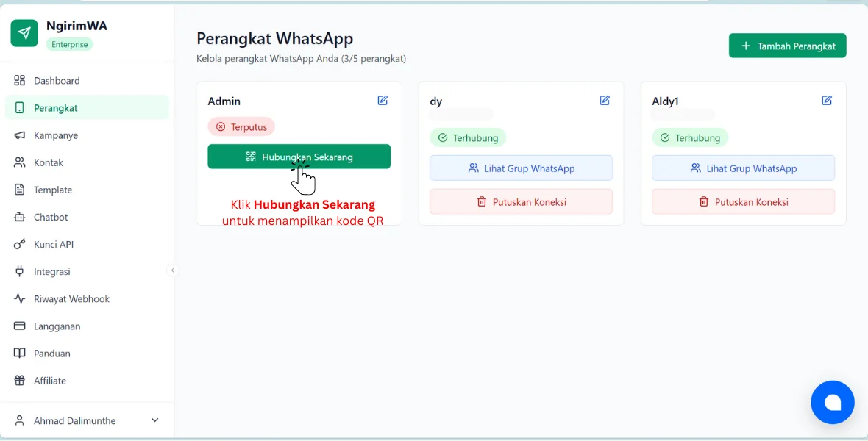Click the Perangkat WhatsApp page heading
Image resolution: width=868 pixels, height=441 pixels.
274,39
